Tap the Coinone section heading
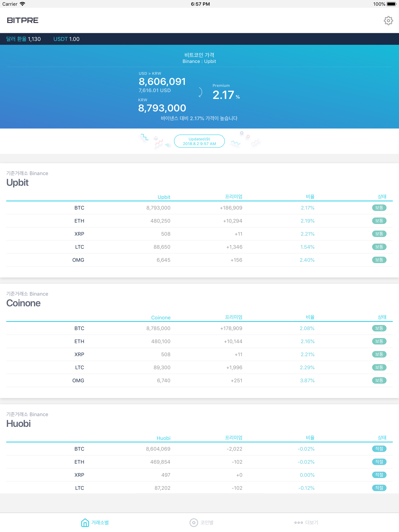 pyautogui.click(x=23, y=303)
